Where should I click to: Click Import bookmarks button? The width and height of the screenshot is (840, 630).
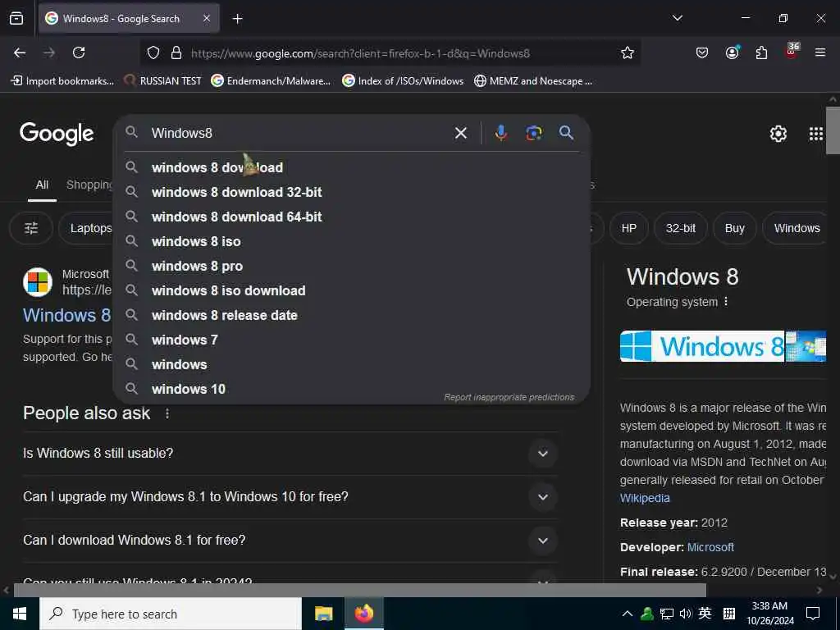tap(62, 81)
